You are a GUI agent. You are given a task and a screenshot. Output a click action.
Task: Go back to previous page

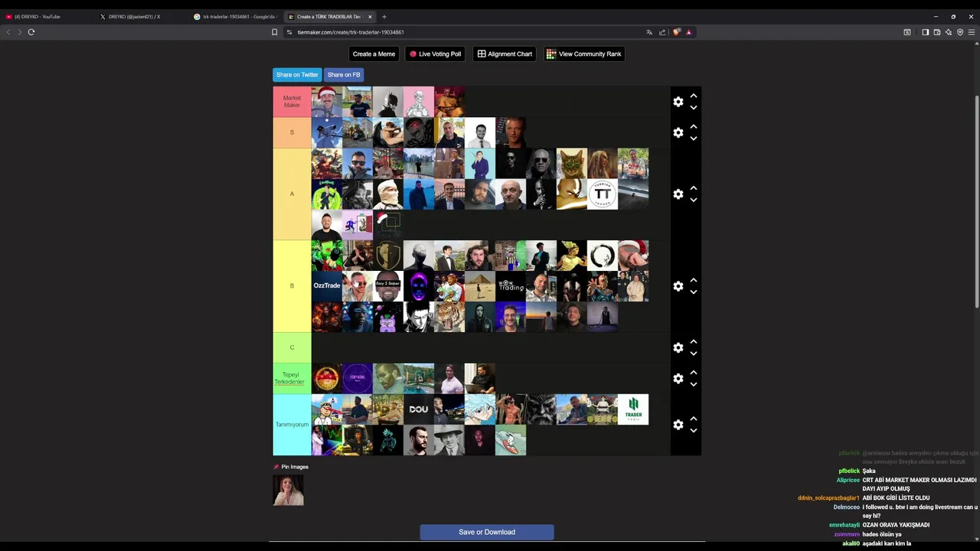coord(8,32)
